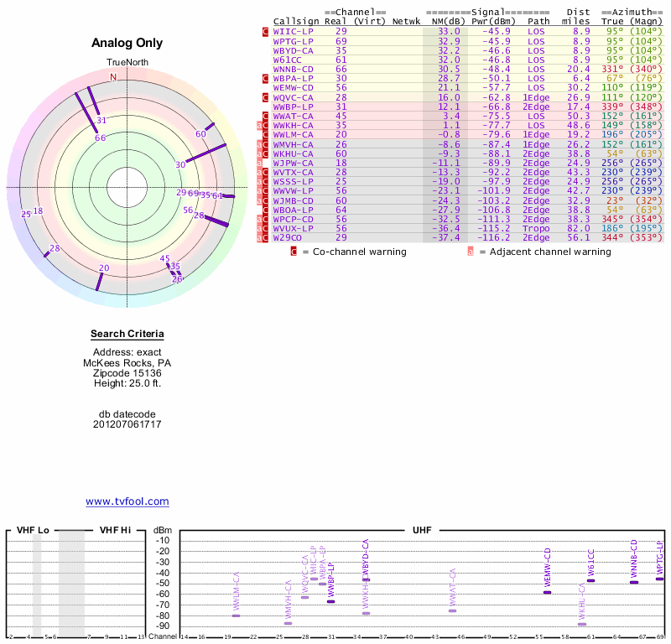Select the WEMW-CD callsign in the table
671x644 pixels.
tap(294, 87)
